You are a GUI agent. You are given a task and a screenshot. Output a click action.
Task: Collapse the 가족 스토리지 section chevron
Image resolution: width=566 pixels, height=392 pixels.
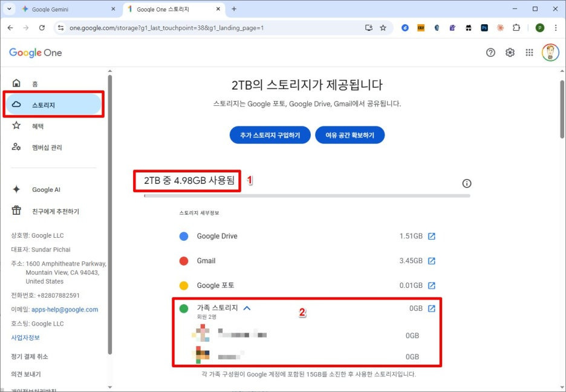tap(247, 308)
